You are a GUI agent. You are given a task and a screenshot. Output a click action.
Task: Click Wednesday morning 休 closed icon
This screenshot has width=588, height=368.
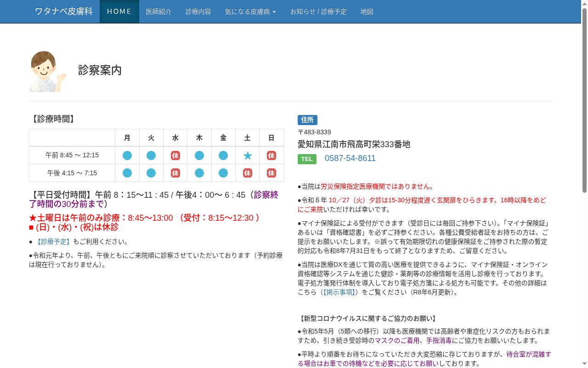click(x=175, y=155)
